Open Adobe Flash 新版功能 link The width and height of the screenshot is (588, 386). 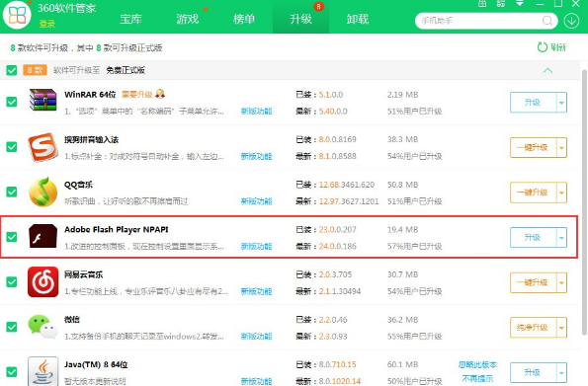[257, 246]
